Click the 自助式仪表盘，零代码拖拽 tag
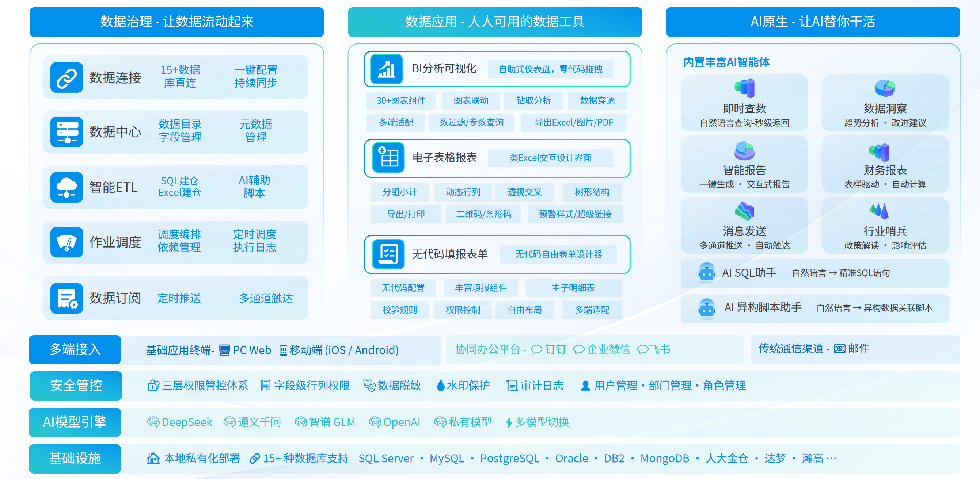 [550, 69]
